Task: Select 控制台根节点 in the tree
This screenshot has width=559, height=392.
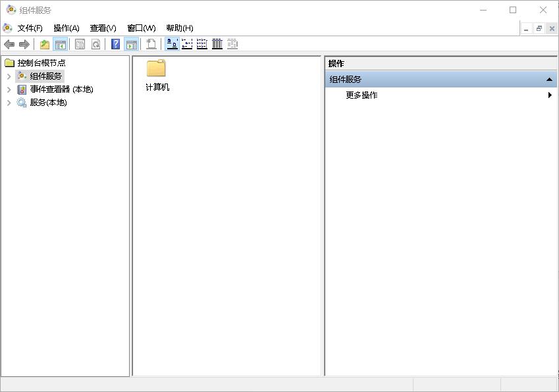Action: click(x=41, y=63)
